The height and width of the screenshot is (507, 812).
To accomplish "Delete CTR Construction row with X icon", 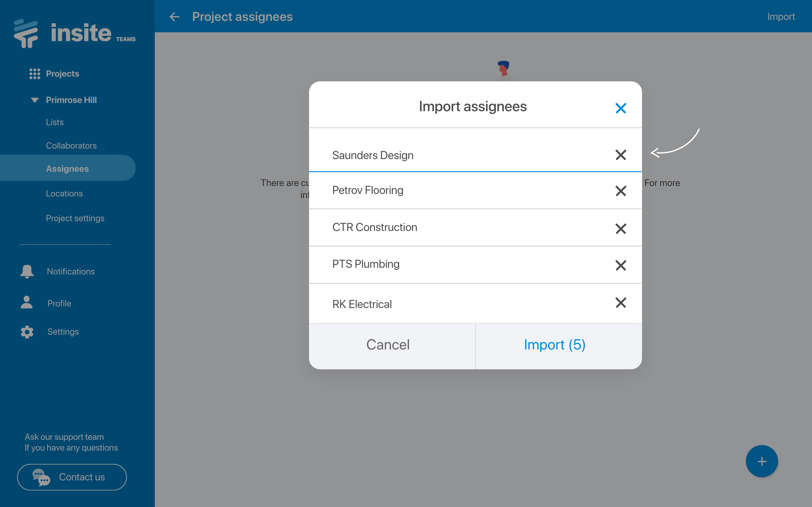I will 620,229.
